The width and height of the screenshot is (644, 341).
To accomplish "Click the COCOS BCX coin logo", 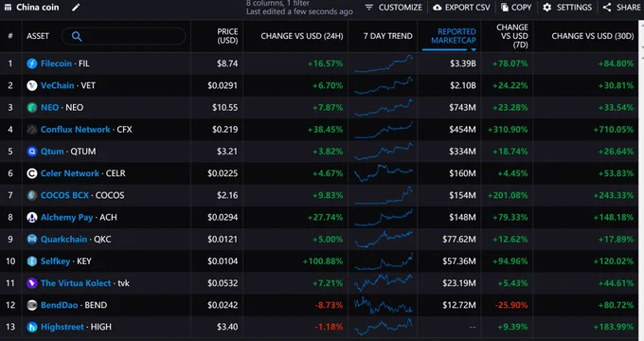I will tap(31, 195).
